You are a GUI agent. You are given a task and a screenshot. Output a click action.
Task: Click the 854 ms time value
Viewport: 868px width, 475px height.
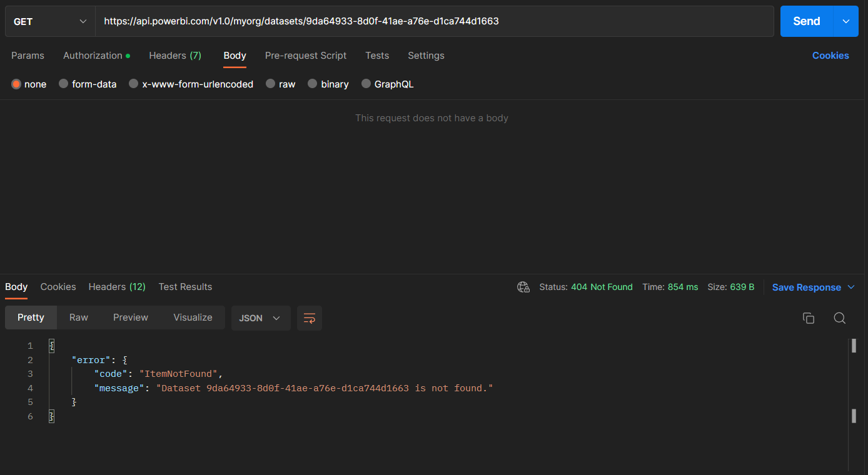pos(683,287)
